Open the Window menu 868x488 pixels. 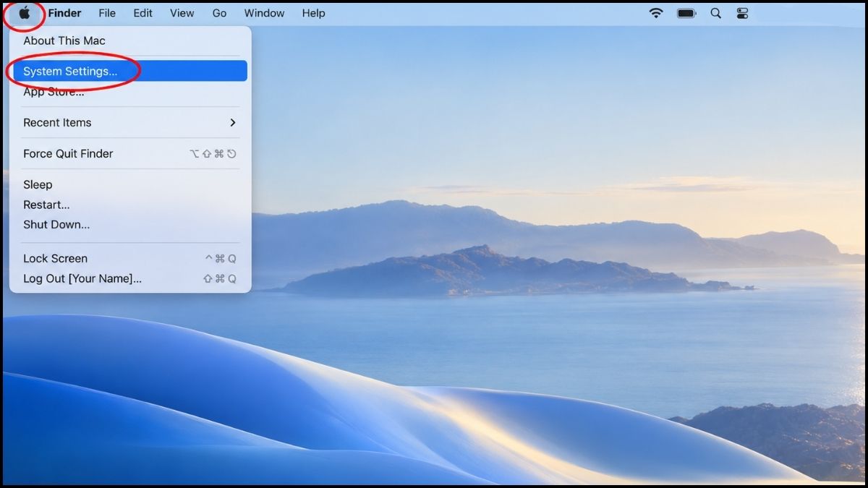click(264, 13)
